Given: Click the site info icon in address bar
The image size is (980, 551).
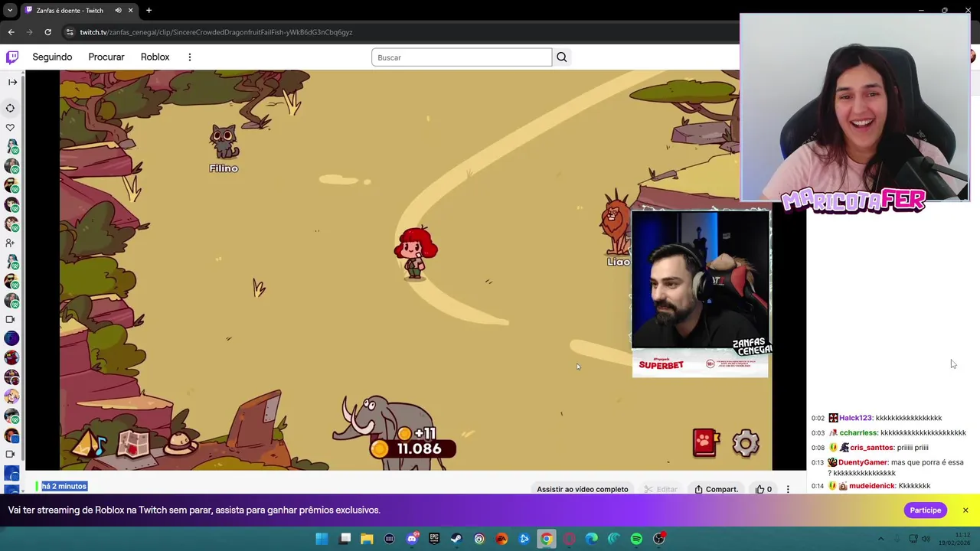Looking at the screenshot, I should pyautogui.click(x=70, y=32).
